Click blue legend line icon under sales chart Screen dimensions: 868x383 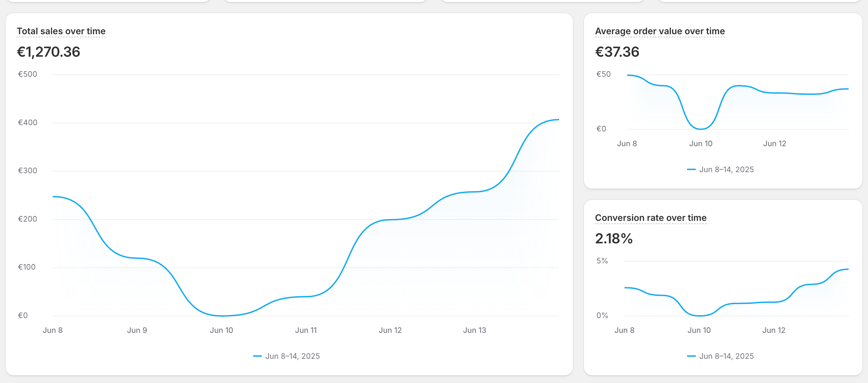coord(257,356)
